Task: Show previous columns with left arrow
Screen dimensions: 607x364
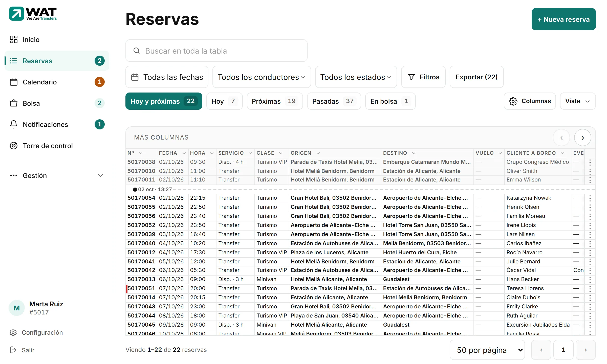Action: point(561,138)
